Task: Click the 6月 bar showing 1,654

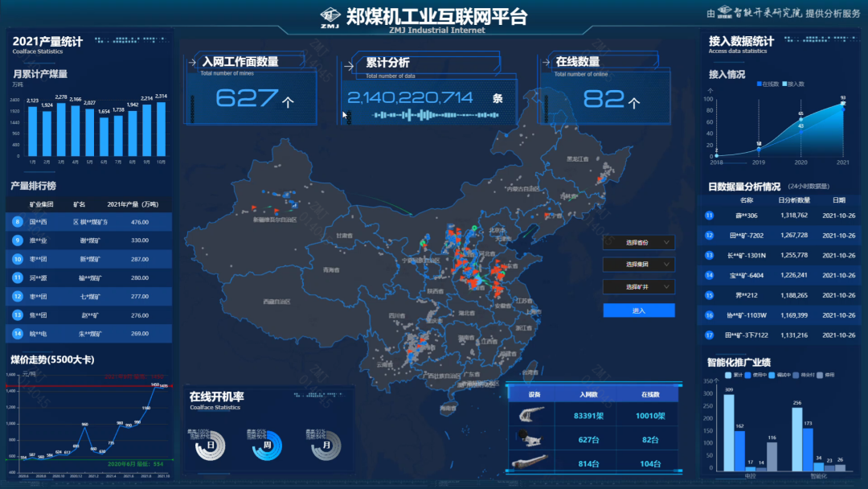Action: tap(104, 137)
